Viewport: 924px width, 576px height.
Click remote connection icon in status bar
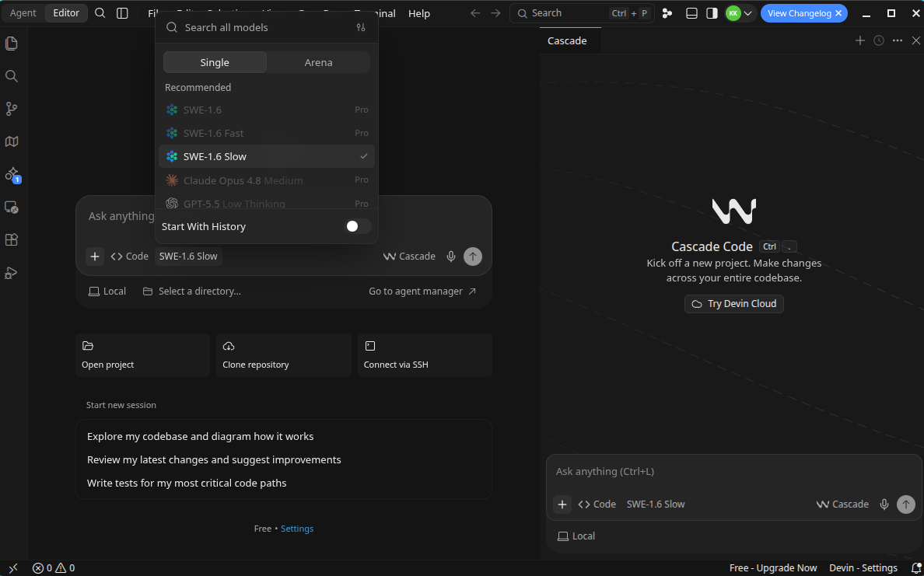(13, 567)
